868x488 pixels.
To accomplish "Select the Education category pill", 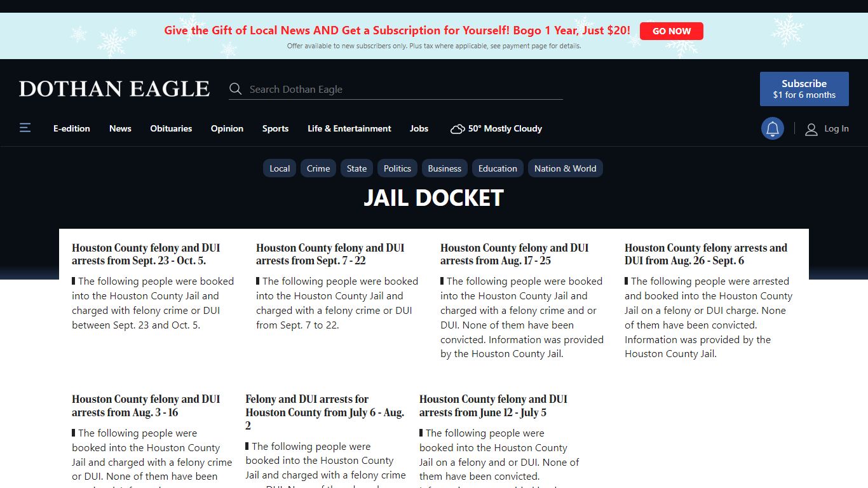I will [498, 168].
